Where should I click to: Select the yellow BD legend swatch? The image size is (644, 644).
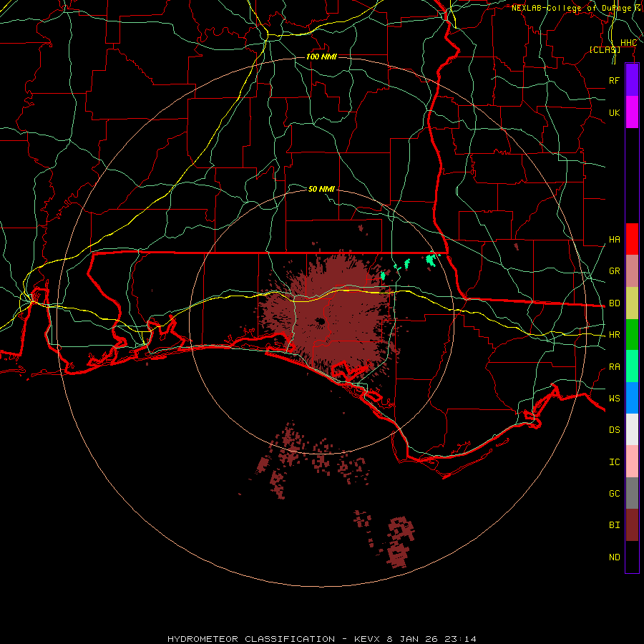coord(632,303)
